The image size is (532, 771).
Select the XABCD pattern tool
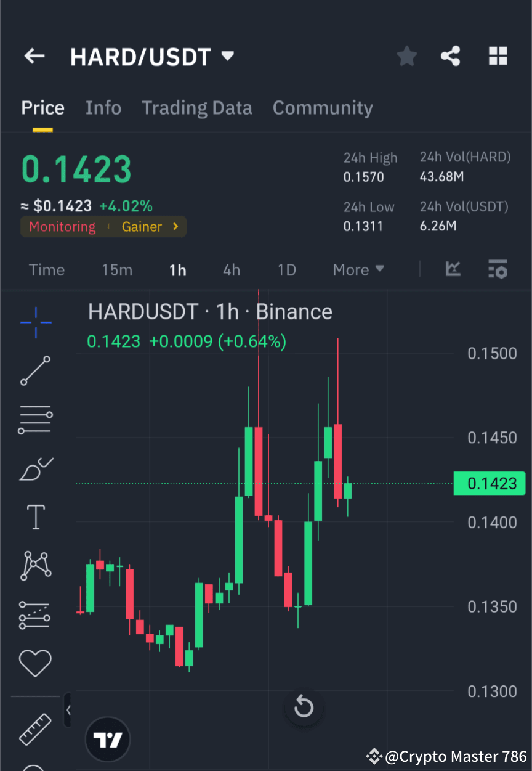(35, 566)
